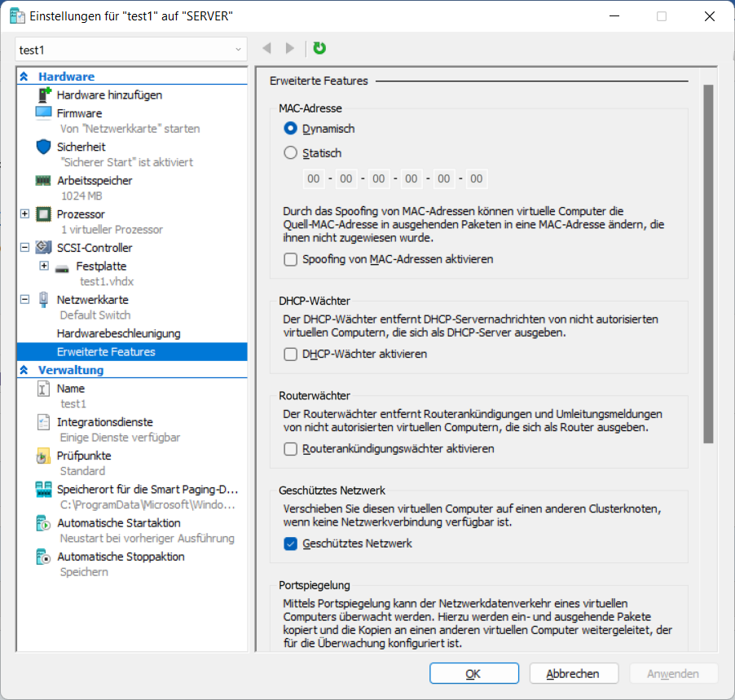Open the Firmware settings entry
The width and height of the screenshot is (735, 700).
tap(79, 113)
